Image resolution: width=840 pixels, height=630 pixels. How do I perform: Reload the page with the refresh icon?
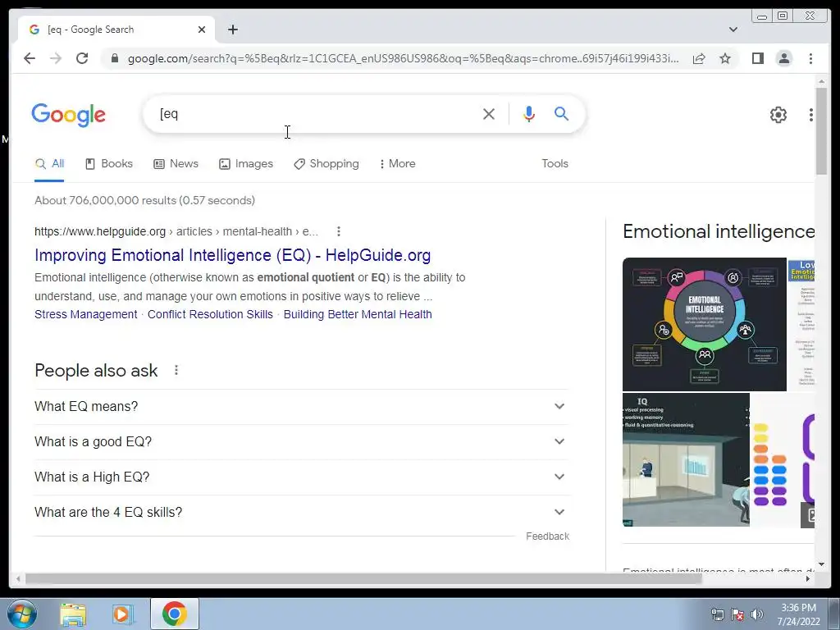[82, 58]
